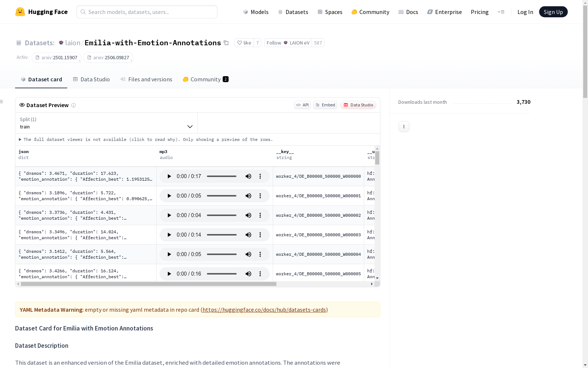Viewport: 588px width, 368px height.
Task: Open audio options for the W000001 row
Action: [260, 196]
